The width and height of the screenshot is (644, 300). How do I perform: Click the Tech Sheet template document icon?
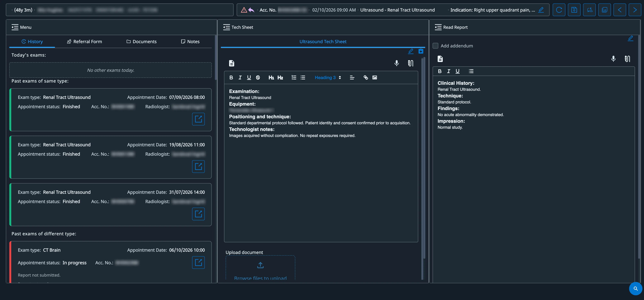(231, 63)
